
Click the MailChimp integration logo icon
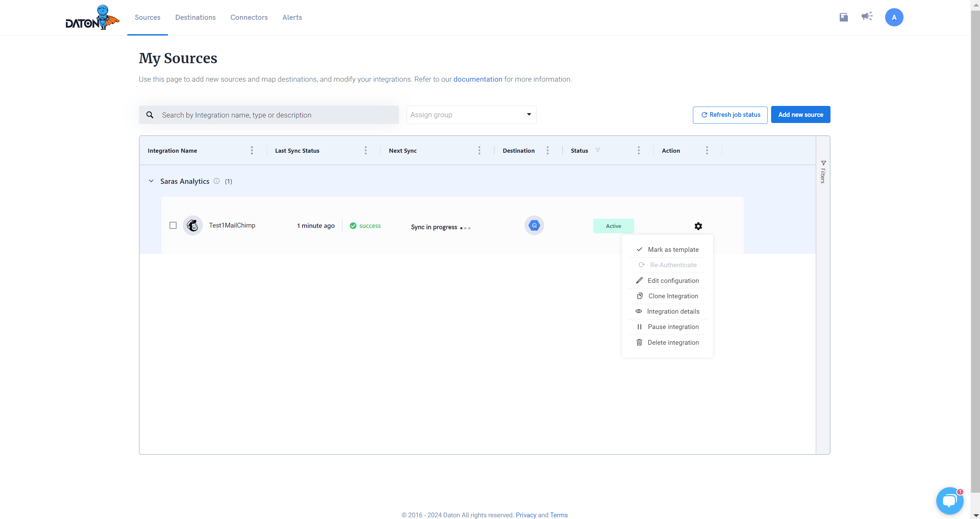(x=193, y=226)
